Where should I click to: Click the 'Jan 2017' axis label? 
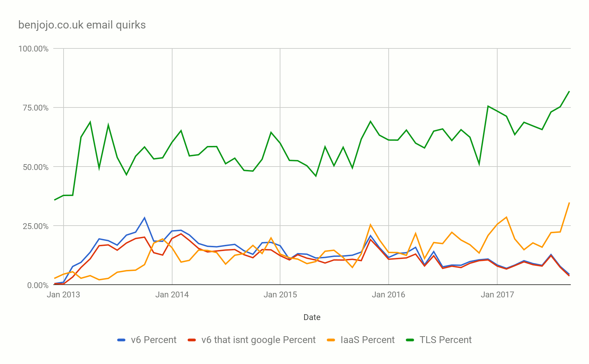tap(497, 295)
